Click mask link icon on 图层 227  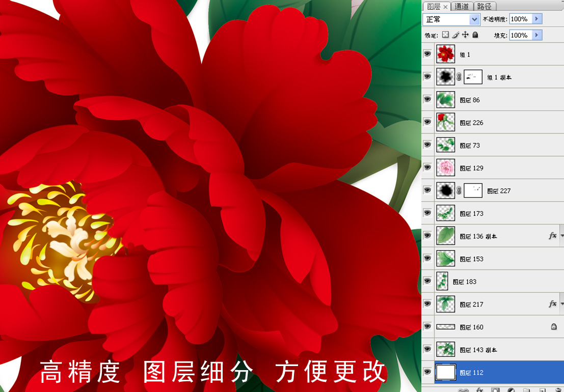pyautogui.click(x=459, y=190)
